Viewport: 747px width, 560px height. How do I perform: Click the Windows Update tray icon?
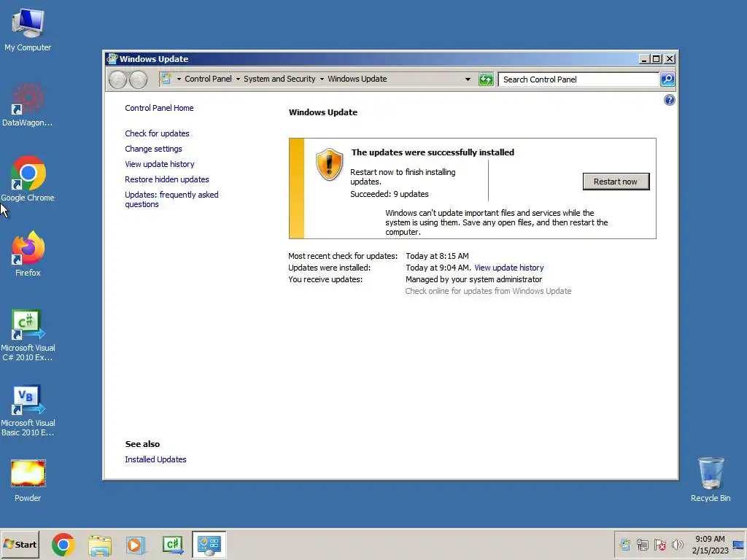click(625, 544)
